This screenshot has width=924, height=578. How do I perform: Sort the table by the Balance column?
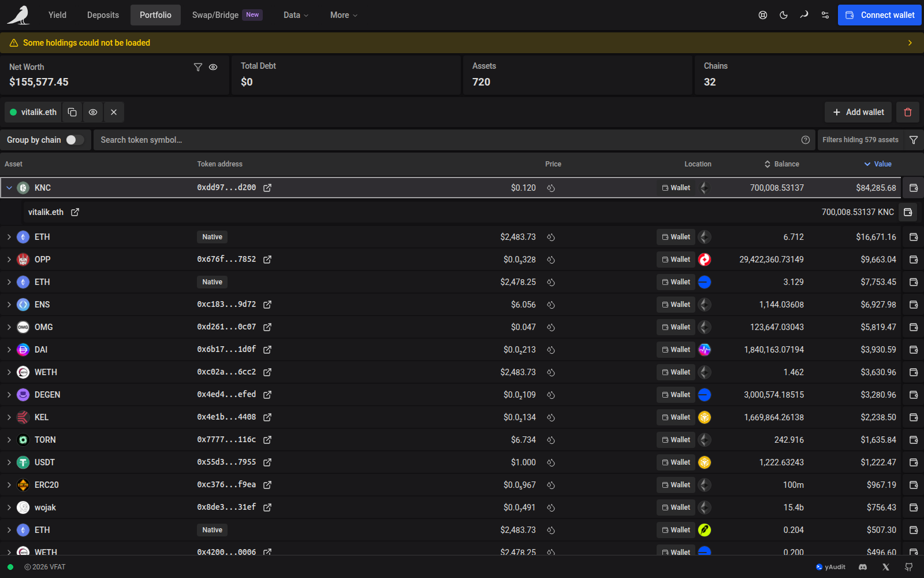[782, 164]
